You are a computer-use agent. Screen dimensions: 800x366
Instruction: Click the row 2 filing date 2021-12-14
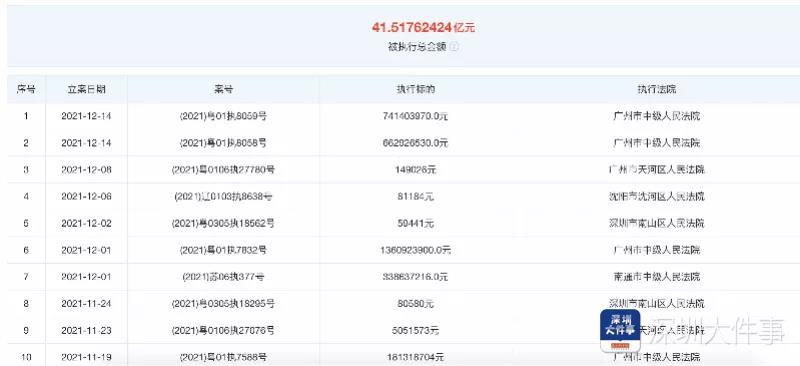pyautogui.click(x=86, y=143)
